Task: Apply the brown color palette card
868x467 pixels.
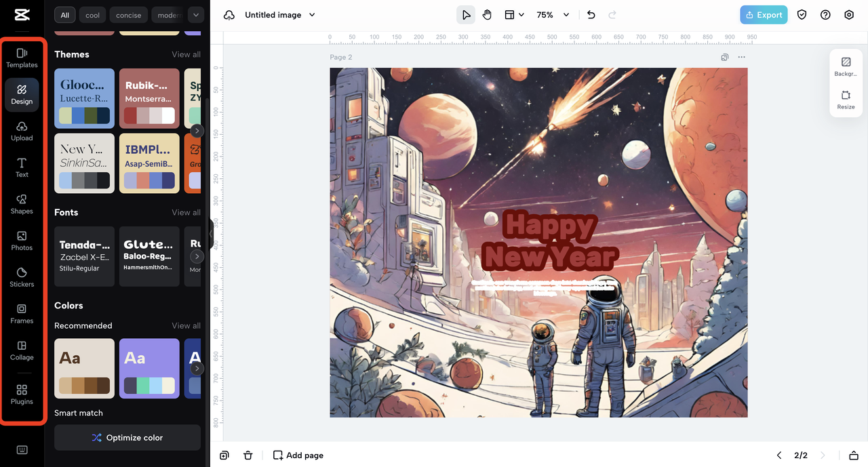Action: pos(84,369)
